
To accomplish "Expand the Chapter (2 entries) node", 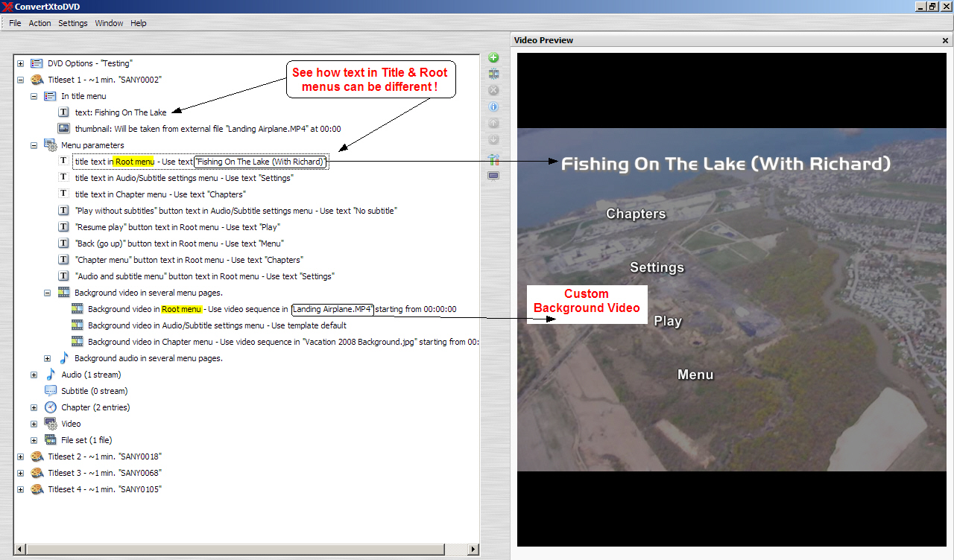I will pos(34,407).
